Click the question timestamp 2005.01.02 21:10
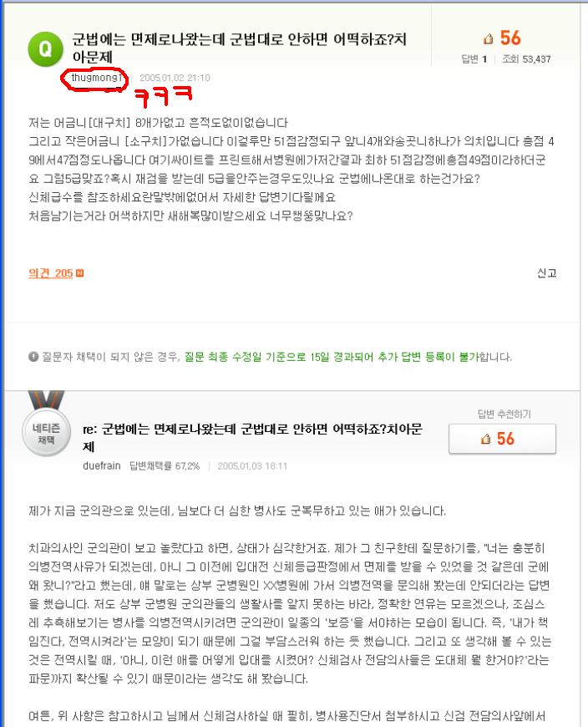The image size is (588, 727). click(x=175, y=78)
